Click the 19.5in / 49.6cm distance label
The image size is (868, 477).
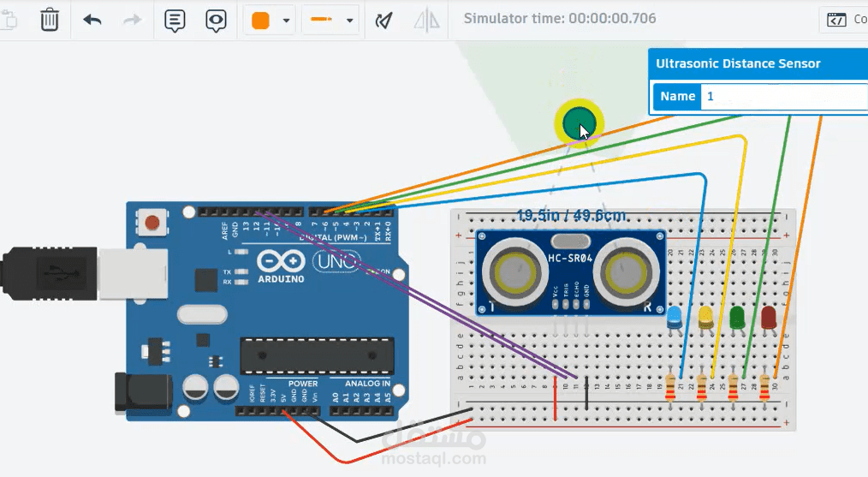(571, 216)
